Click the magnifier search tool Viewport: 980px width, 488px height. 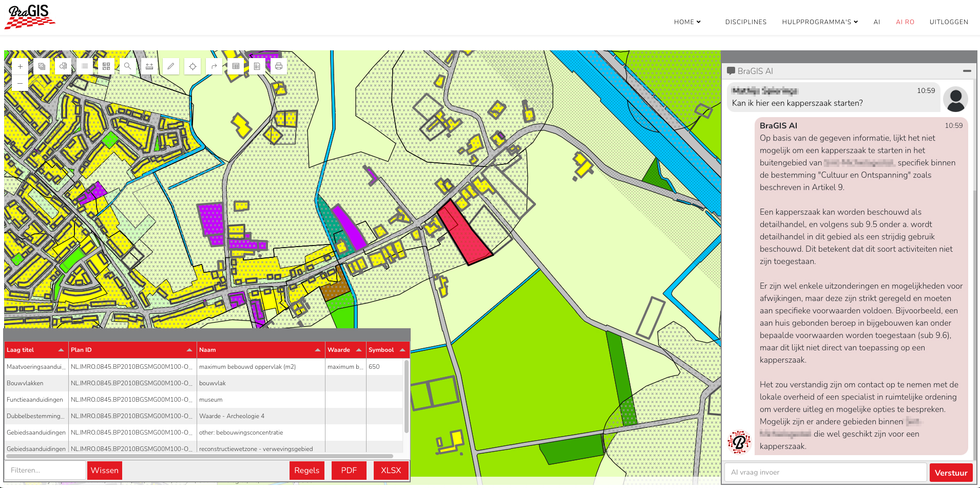pyautogui.click(x=128, y=66)
